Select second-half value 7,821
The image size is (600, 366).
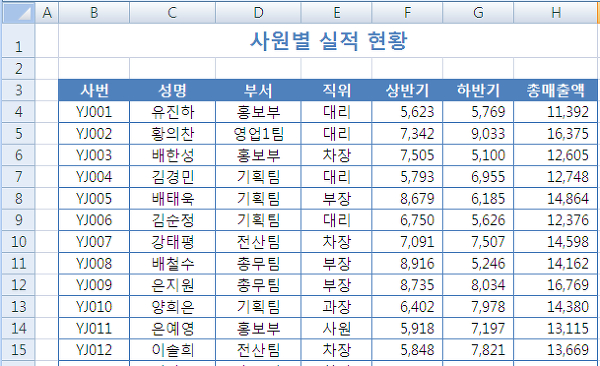tap(478, 350)
